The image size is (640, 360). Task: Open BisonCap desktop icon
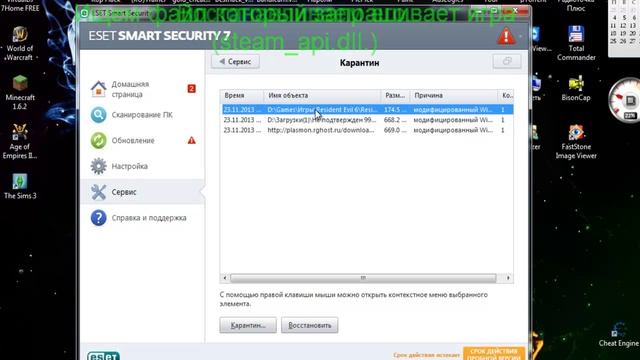pos(576,88)
